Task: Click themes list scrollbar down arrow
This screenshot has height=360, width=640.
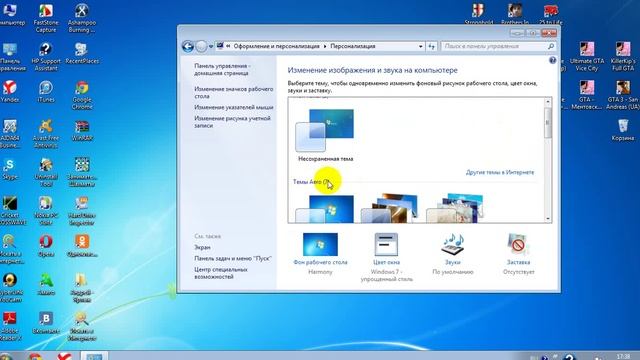Action: click(548, 219)
